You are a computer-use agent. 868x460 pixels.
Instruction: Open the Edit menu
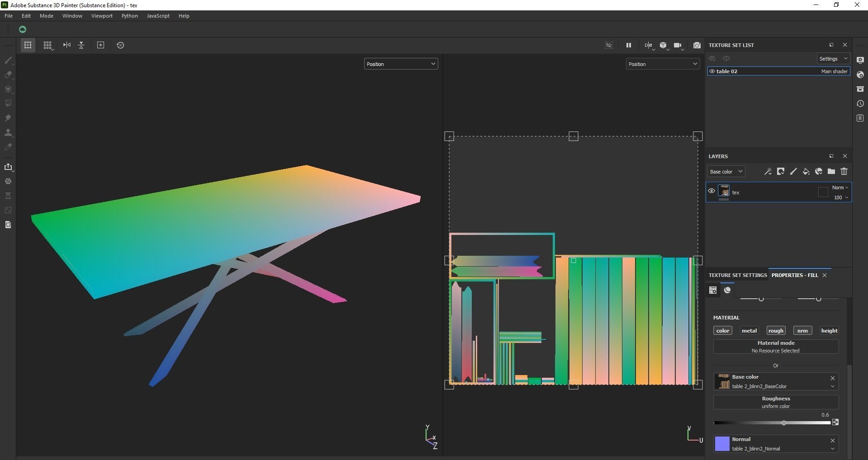[26, 16]
